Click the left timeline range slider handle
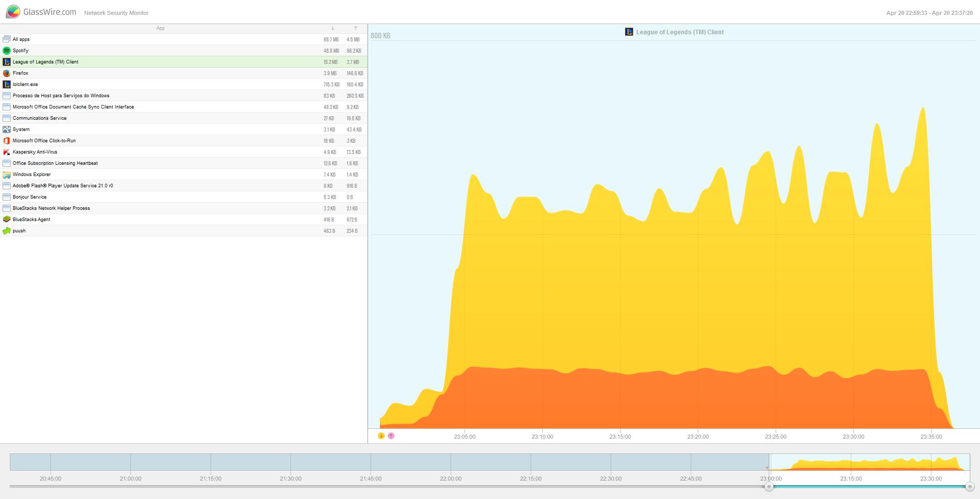The height and width of the screenshot is (499, 980). pyautogui.click(x=769, y=487)
